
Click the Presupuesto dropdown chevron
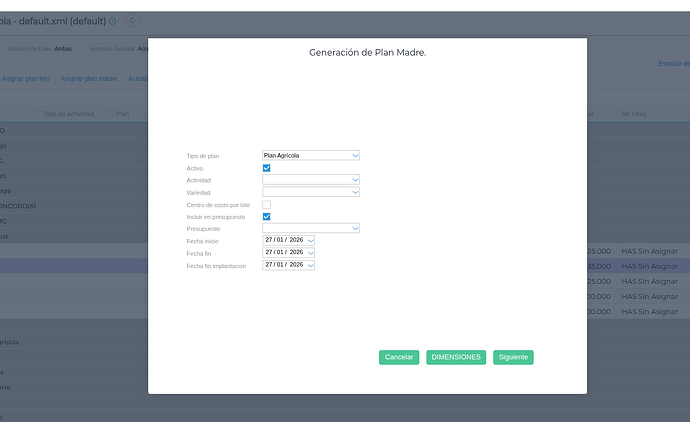[355, 228]
